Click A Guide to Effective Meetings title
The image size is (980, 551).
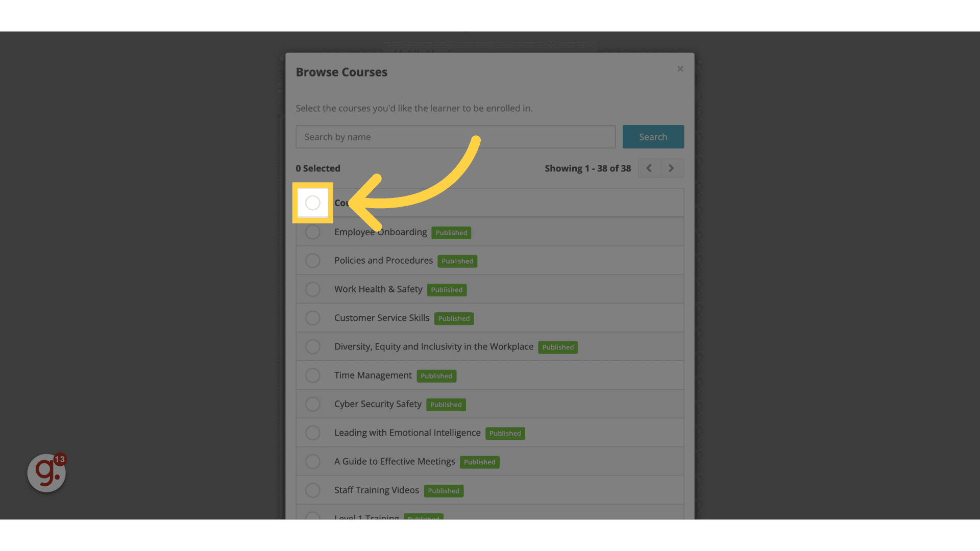(x=395, y=462)
